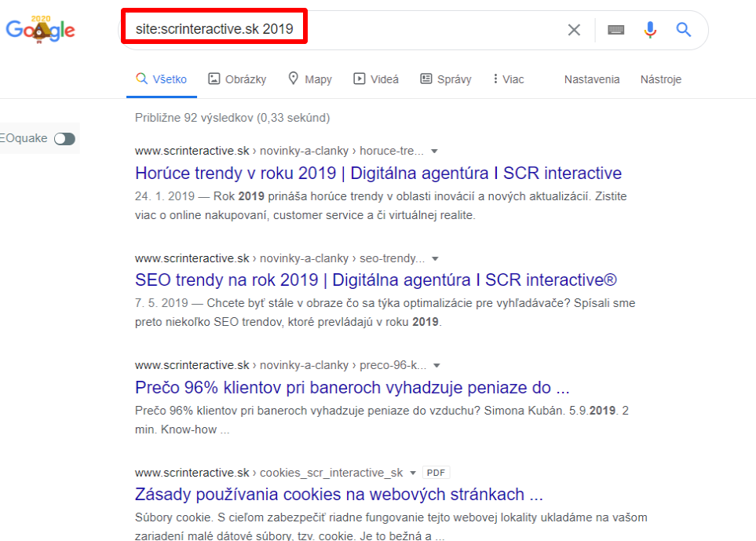This screenshot has width=756, height=541.
Task: Start voice search with the microphone icon
Action: (650, 30)
